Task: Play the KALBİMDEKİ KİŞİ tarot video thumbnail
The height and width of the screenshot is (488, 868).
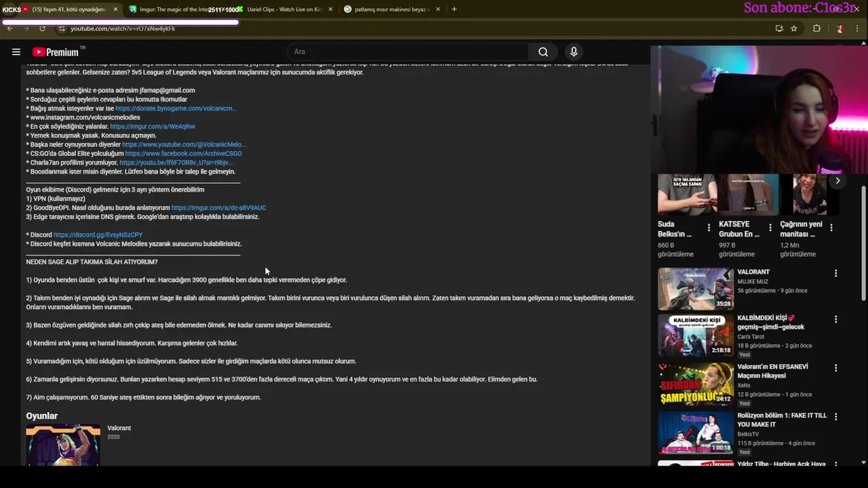Action: coord(695,335)
